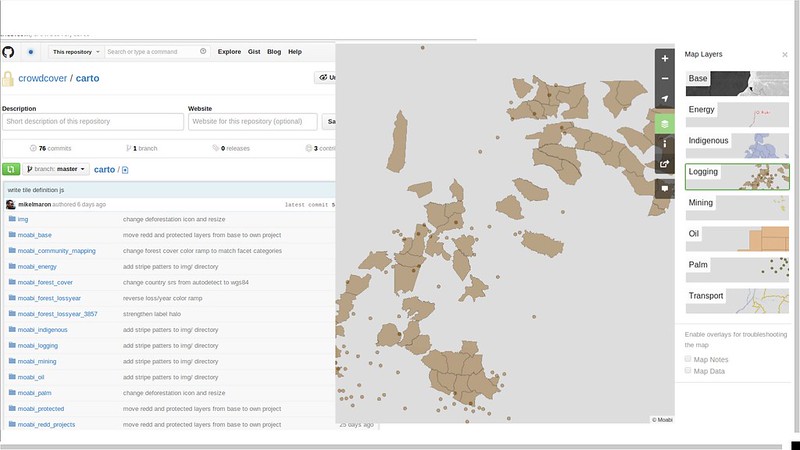Open mikelmaron author link
Image resolution: width=800 pixels, height=450 pixels.
pyautogui.click(x=34, y=205)
